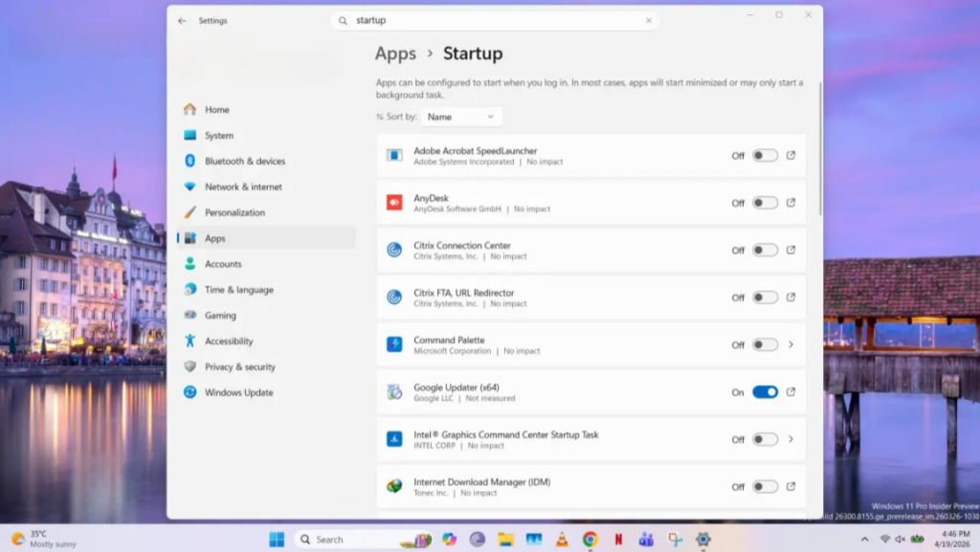
Task: Open File Explorer from the taskbar
Action: click(x=505, y=540)
